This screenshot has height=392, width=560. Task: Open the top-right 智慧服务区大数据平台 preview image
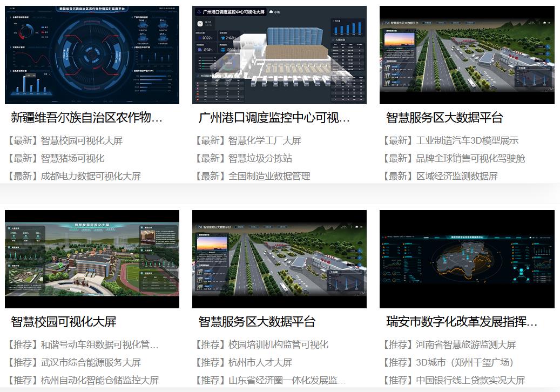(467, 54)
